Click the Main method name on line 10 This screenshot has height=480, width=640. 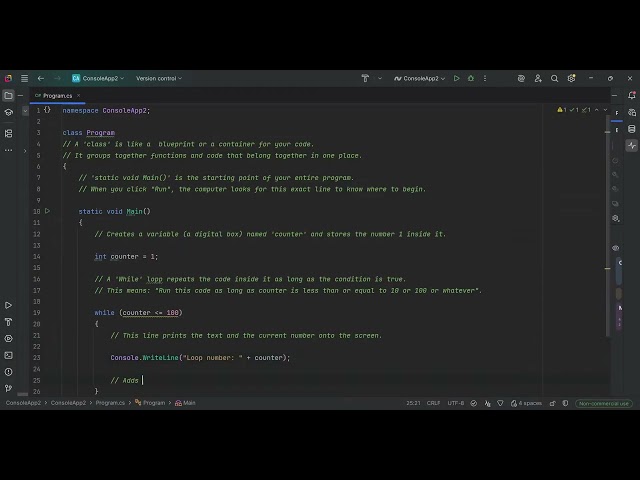tap(134, 211)
